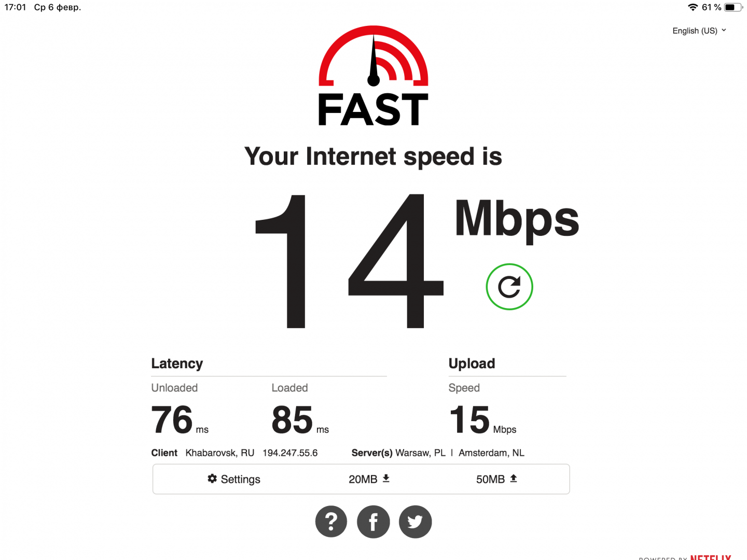This screenshot has width=747, height=560.
Task: Click the Amsterdam, NL server label
Action: pyautogui.click(x=491, y=453)
